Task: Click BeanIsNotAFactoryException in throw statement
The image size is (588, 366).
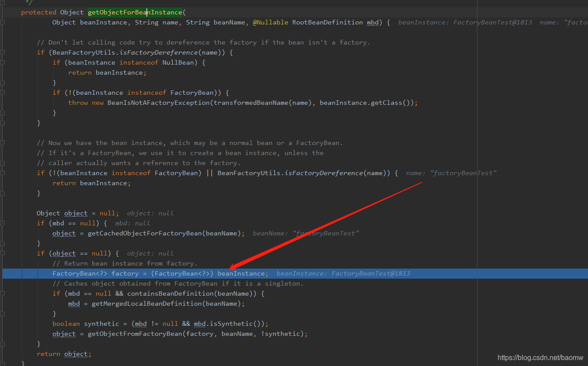Action: [x=159, y=103]
